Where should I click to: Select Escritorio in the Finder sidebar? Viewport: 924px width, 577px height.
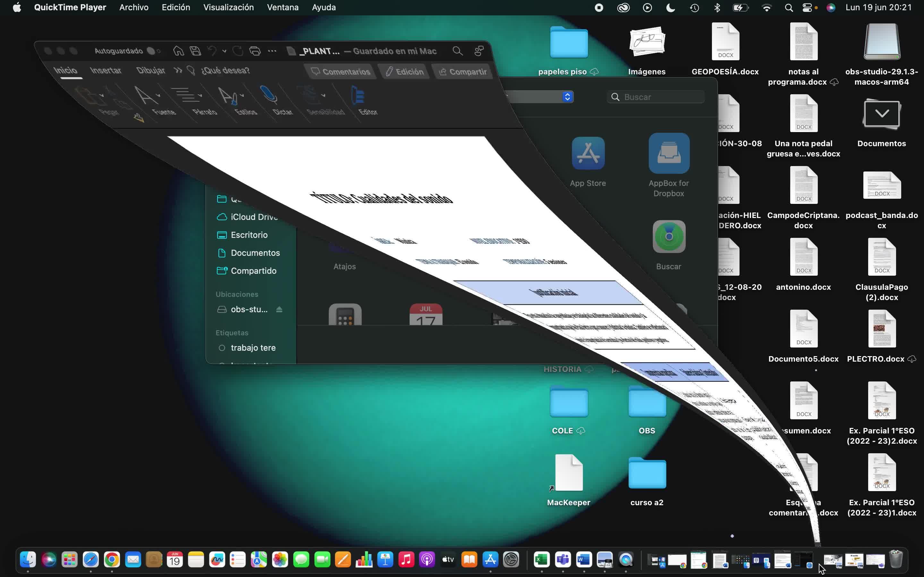click(x=249, y=235)
